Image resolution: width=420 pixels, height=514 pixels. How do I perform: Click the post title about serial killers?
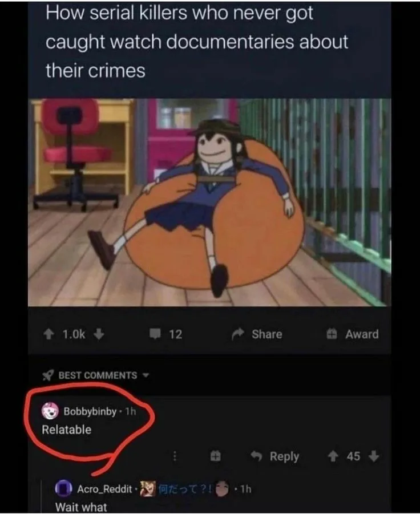[x=197, y=42]
